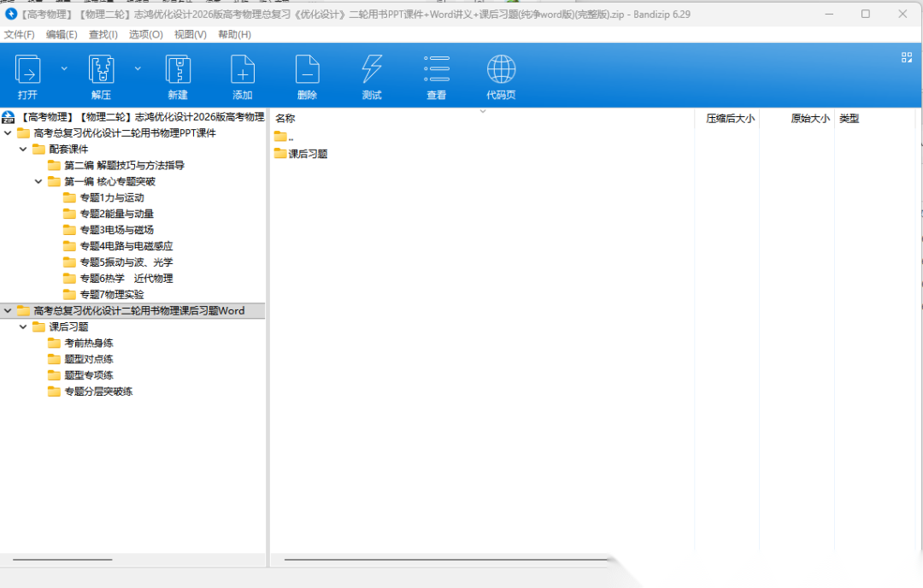Image resolution: width=923 pixels, height=588 pixels.
Task: Click the grid layout icon at top right
Action: pyautogui.click(x=907, y=57)
